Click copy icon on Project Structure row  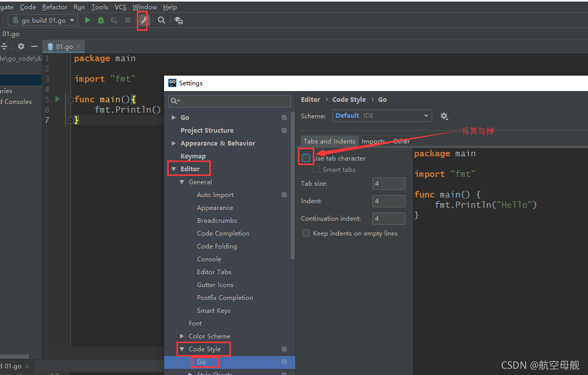click(284, 130)
